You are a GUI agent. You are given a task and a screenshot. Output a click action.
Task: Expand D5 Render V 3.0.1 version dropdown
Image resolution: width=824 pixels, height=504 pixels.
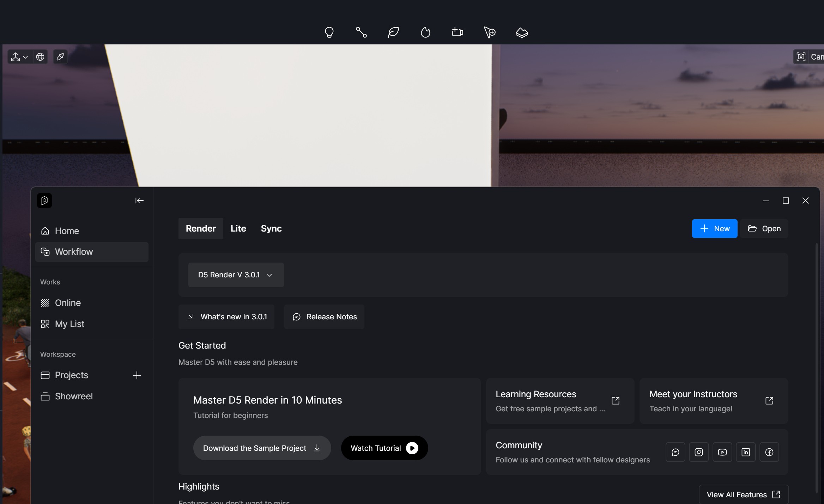click(x=236, y=275)
